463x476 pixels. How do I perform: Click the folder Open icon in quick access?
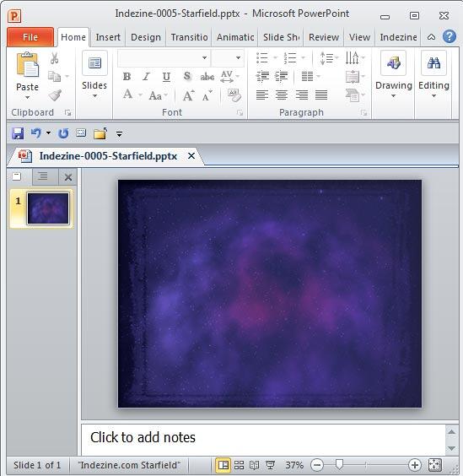100,133
